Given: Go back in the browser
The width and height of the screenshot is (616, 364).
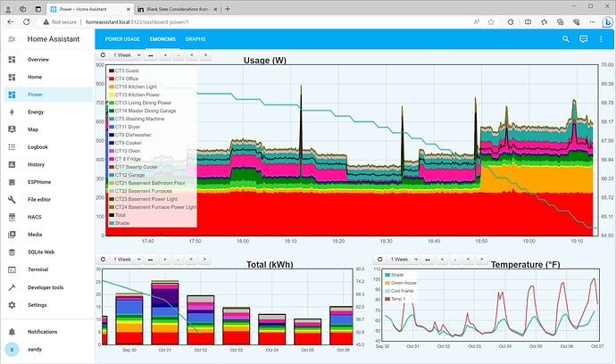Looking at the screenshot, I should coord(10,22).
